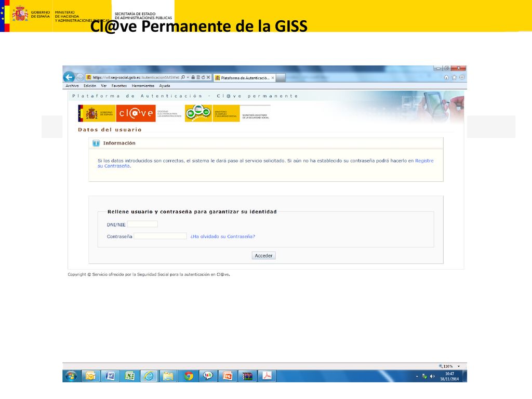Open the Ayuda menu
Image resolution: width=532 pixels, height=399 pixels.
point(165,86)
